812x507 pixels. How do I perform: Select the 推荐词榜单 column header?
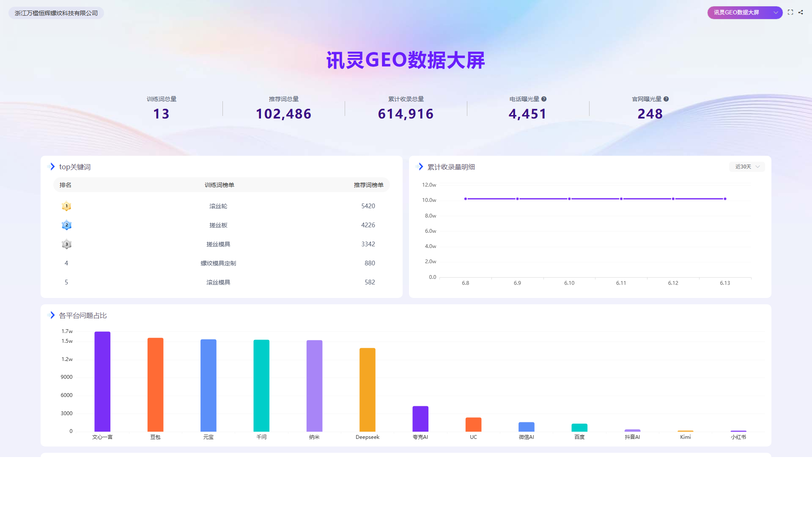click(x=368, y=185)
